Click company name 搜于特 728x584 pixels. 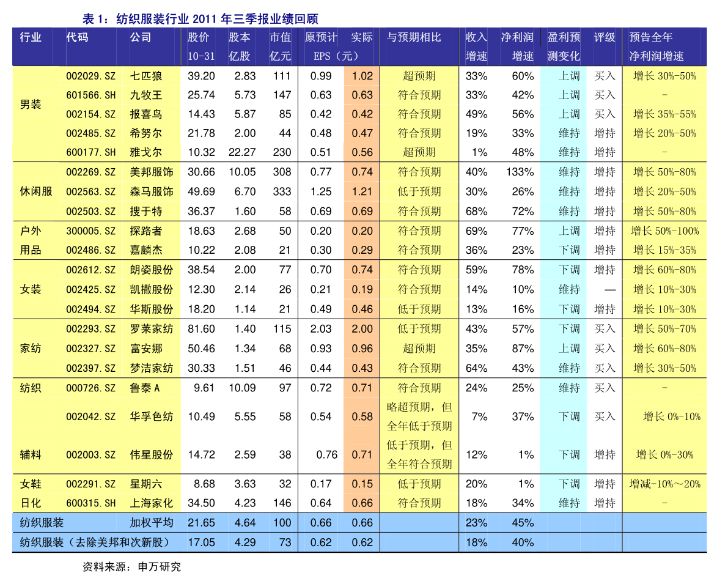click(146, 212)
